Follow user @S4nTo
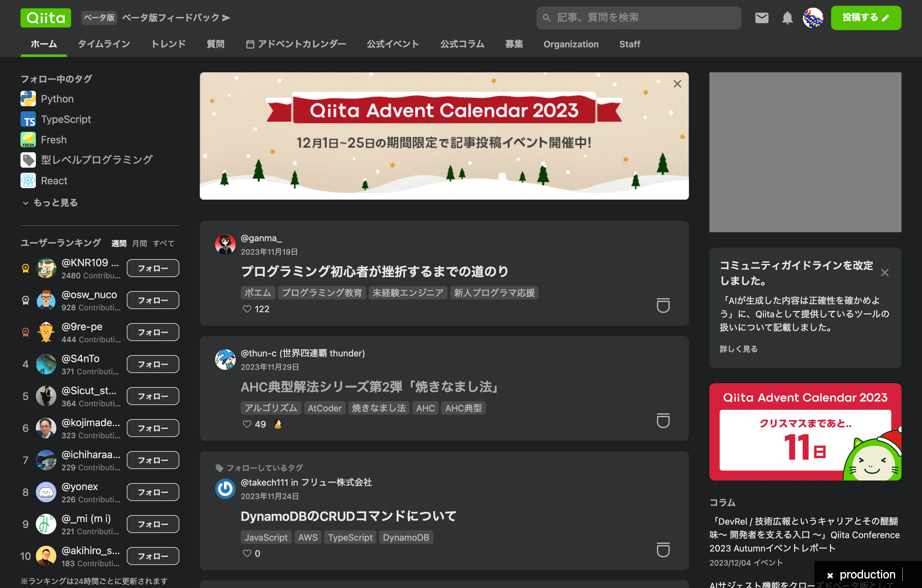The image size is (922, 588). click(153, 364)
